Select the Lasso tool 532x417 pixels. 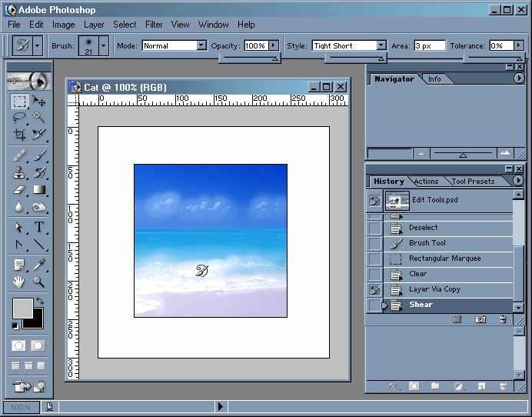click(x=19, y=118)
